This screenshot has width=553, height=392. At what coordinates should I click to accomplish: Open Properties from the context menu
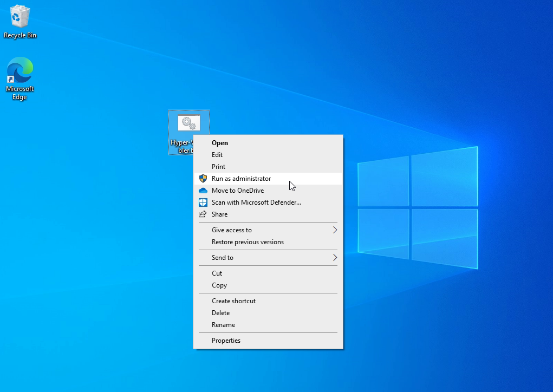click(268, 341)
